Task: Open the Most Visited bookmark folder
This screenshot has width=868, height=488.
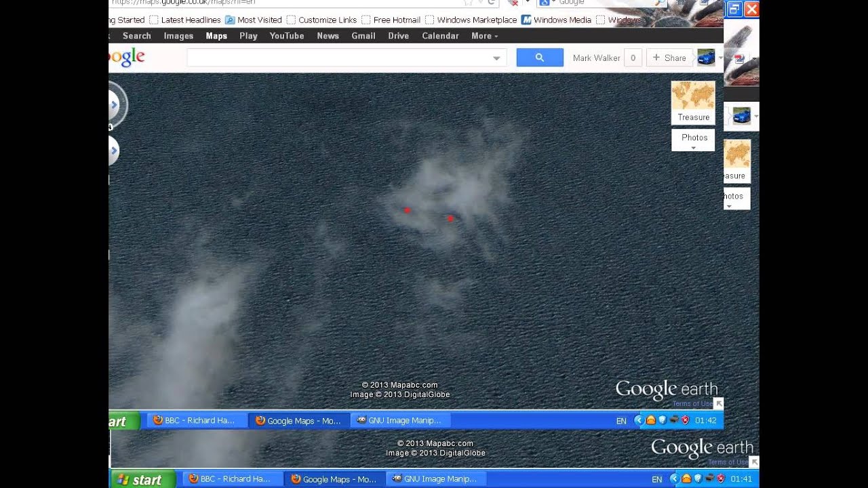Action: tap(254, 20)
